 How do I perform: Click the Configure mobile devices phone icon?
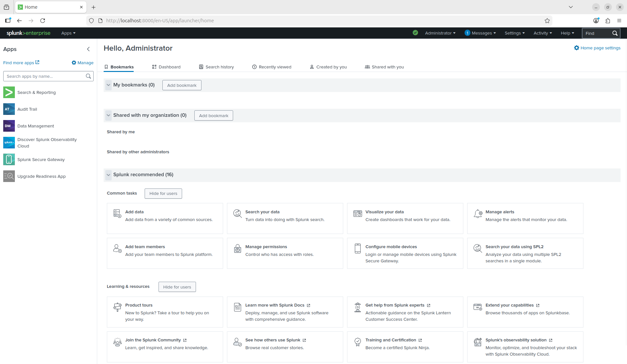[357, 248]
